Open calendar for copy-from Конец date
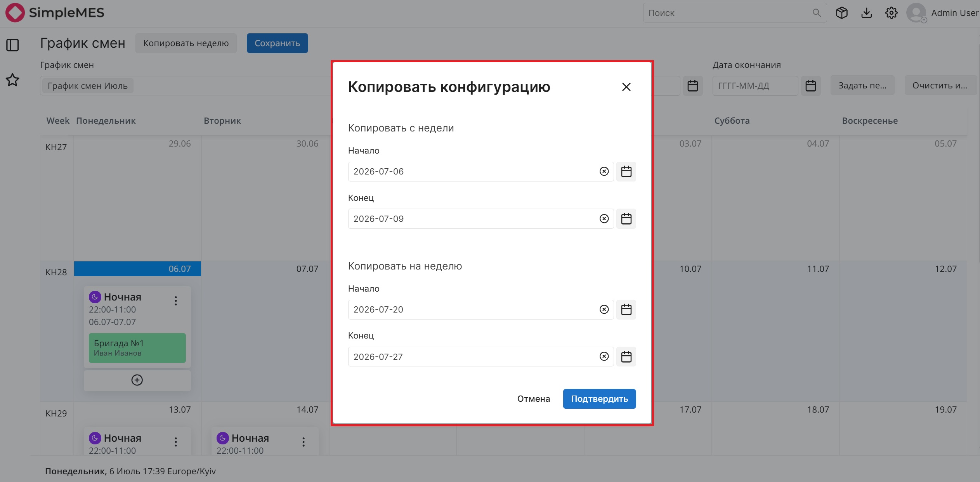This screenshot has width=980, height=482. [x=626, y=219]
